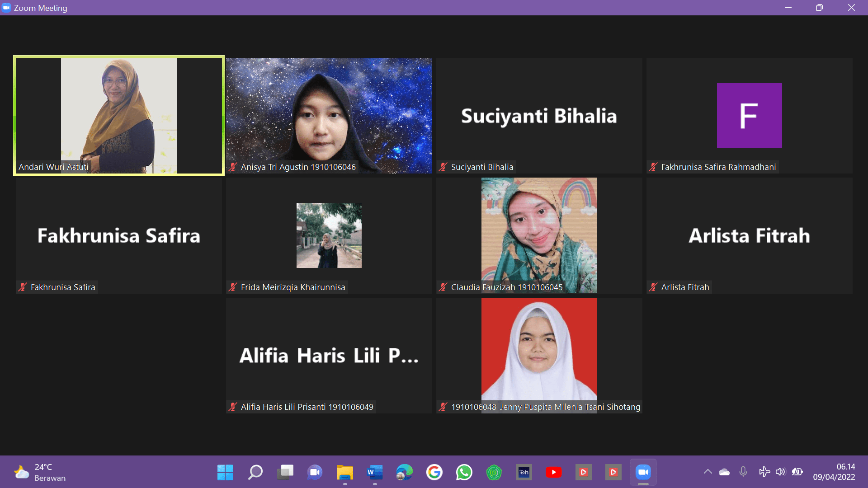Open the dark 'Dh' app icon
The width and height of the screenshot is (868, 488).
(x=524, y=473)
